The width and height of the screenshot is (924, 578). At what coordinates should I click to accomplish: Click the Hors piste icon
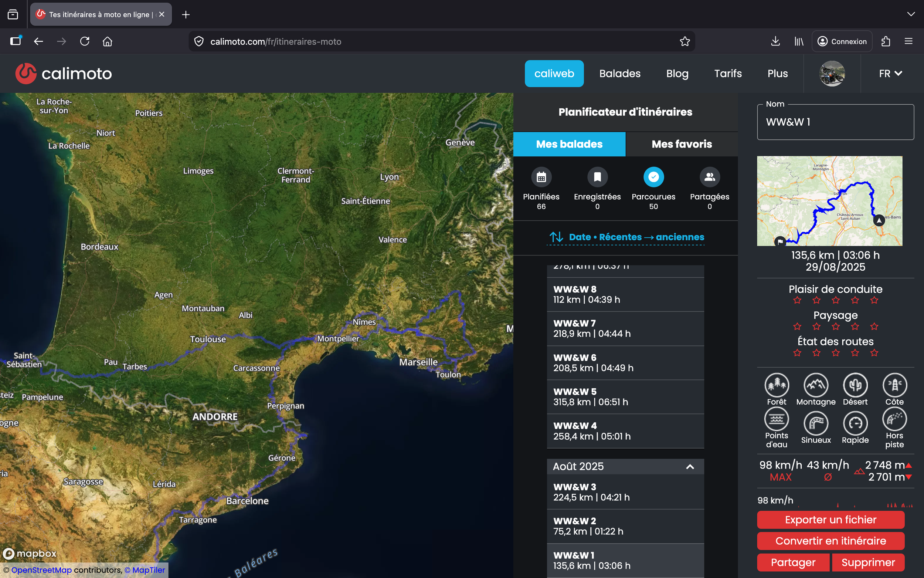[894, 419]
